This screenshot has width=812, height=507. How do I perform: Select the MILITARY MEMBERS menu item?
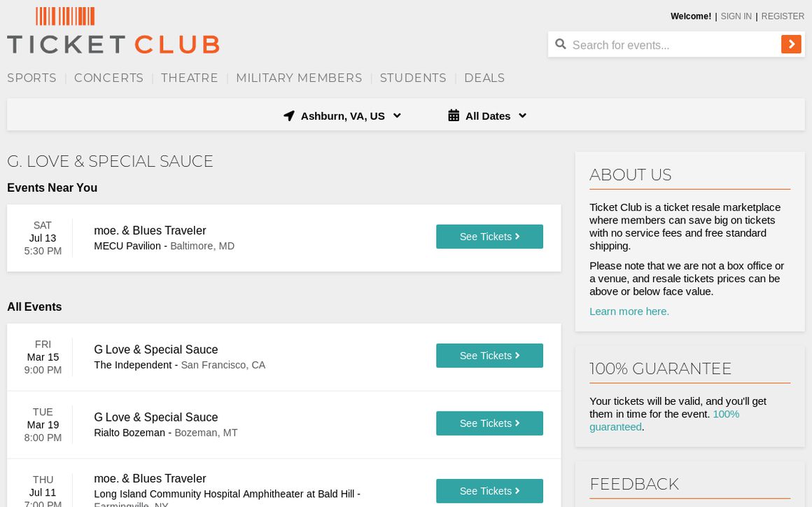pos(299,78)
